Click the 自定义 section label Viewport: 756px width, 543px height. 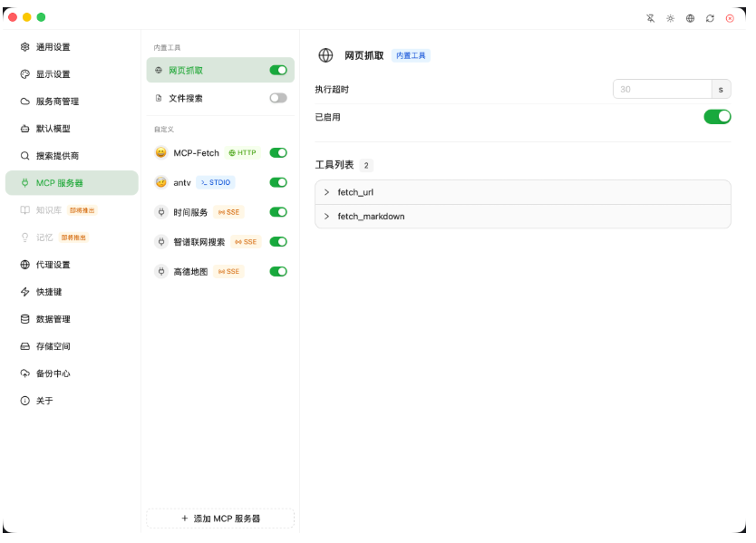tap(164, 130)
